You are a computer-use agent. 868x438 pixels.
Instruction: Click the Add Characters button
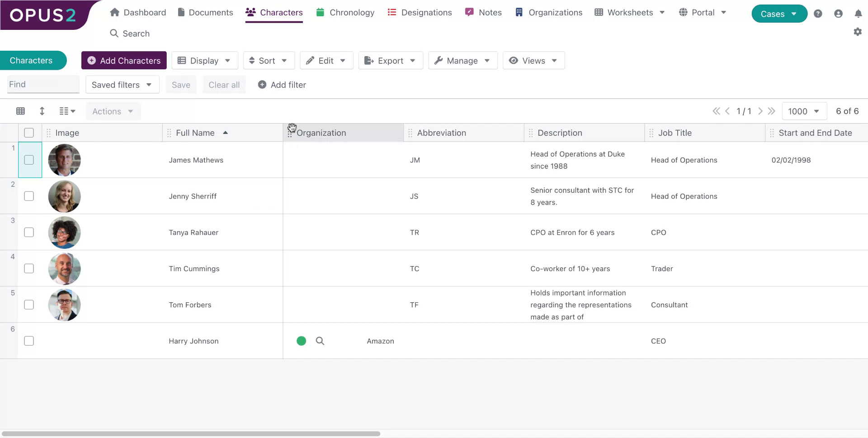123,60
